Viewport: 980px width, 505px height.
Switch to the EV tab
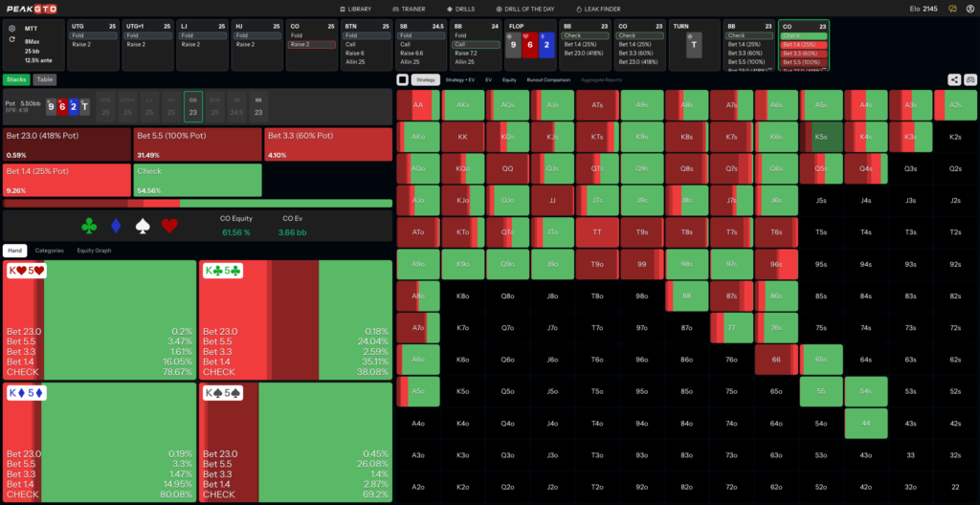(489, 80)
